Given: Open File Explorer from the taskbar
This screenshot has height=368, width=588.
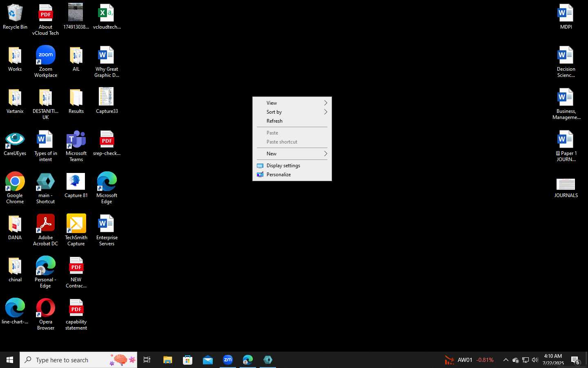Looking at the screenshot, I should pyautogui.click(x=167, y=360).
